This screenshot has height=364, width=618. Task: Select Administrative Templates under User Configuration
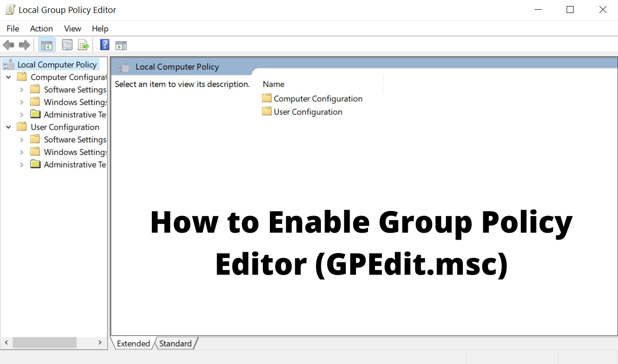(x=75, y=165)
